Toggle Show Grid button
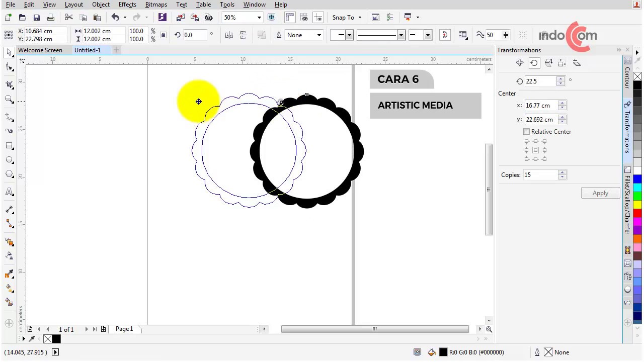Image resolution: width=644 pixels, height=362 pixels. pyautogui.click(x=304, y=17)
